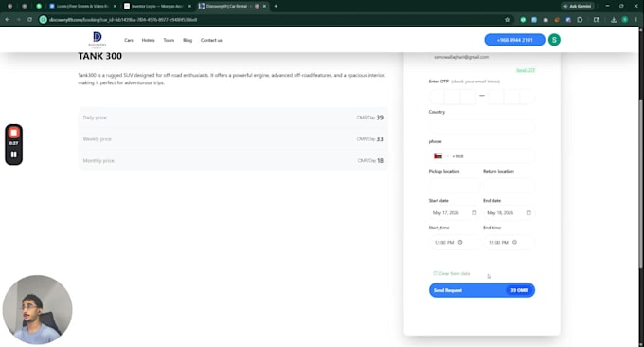Open the Start date May 17 picker
The width and height of the screenshot is (644, 347).
pyautogui.click(x=455, y=213)
